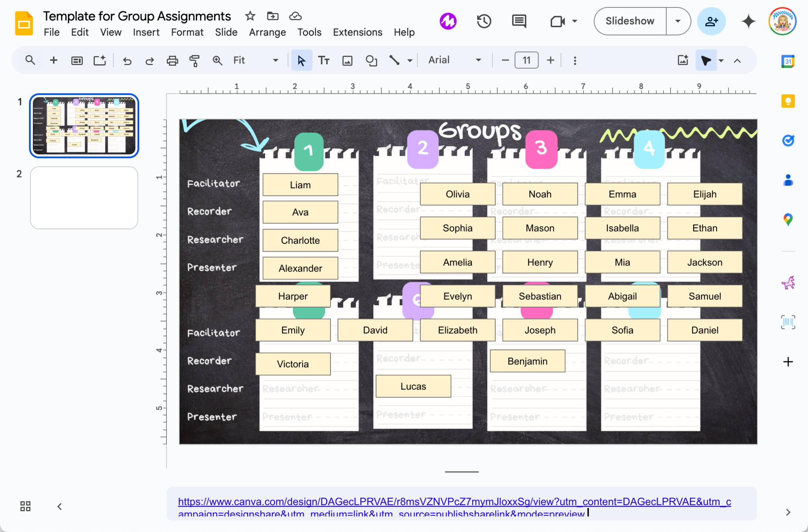808x532 pixels.
Task: Start a video call camera icon
Action: tap(557, 21)
